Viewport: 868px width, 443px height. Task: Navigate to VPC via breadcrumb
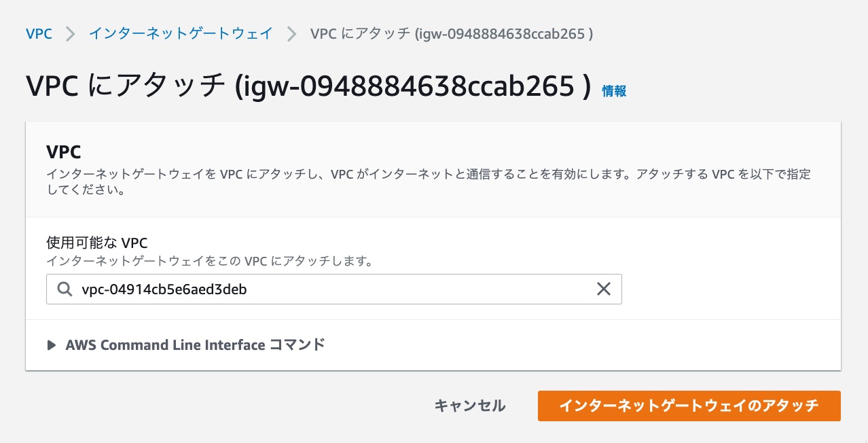(39, 33)
